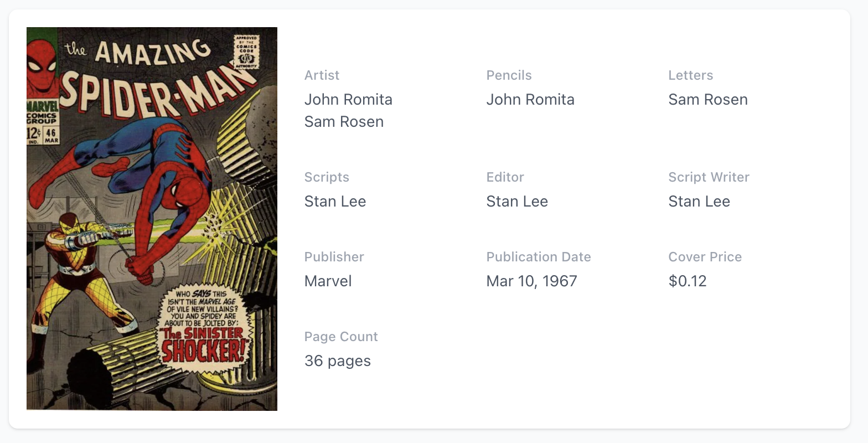Click the Publisher field label
This screenshot has height=443, width=868.
coord(334,257)
